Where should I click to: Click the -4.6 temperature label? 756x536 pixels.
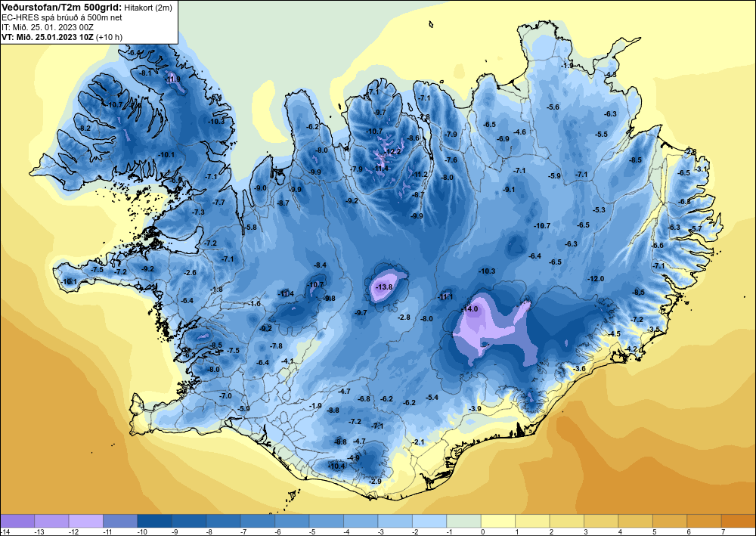coord(519,132)
